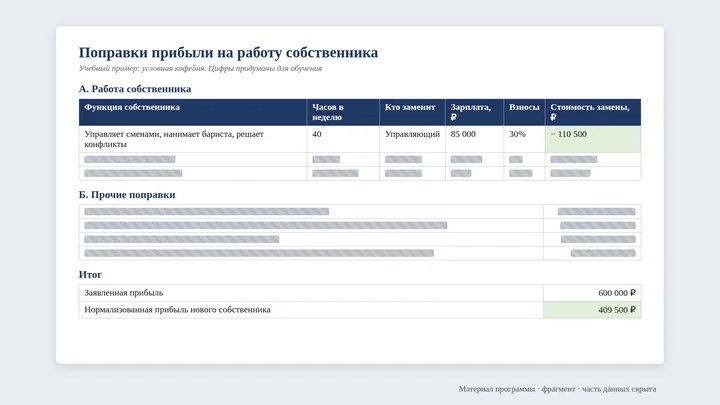Image resolution: width=720 pixels, height=405 pixels.
Task: Click footer text 'Материал программы · фрагмент'
Action: click(517, 389)
